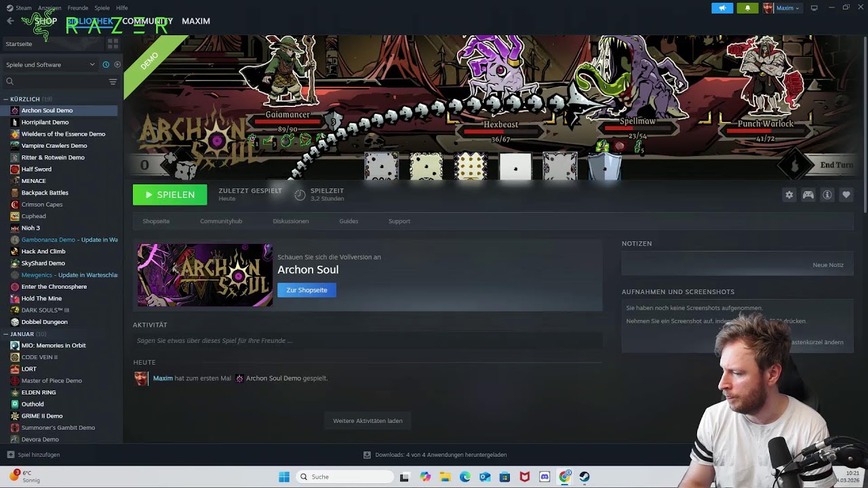This screenshot has height=488, width=868.
Task: Collapse the Januar section
Action: point(5,334)
